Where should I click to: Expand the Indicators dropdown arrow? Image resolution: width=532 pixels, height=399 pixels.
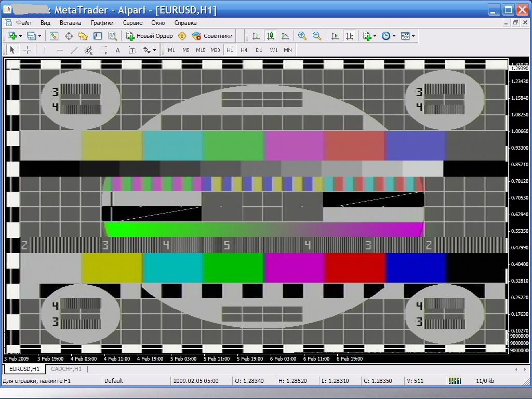tap(375, 36)
